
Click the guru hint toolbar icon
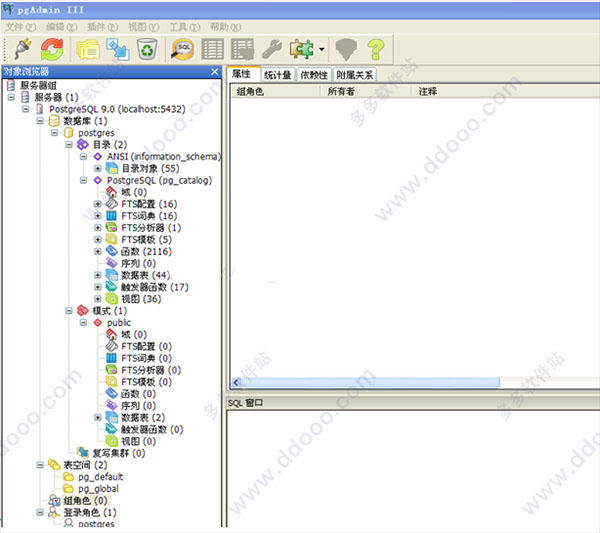click(346, 50)
